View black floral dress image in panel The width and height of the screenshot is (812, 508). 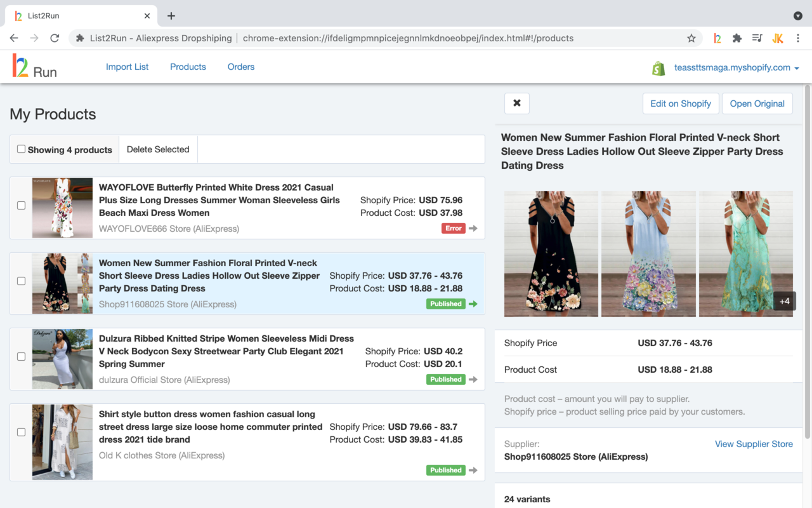(551, 254)
